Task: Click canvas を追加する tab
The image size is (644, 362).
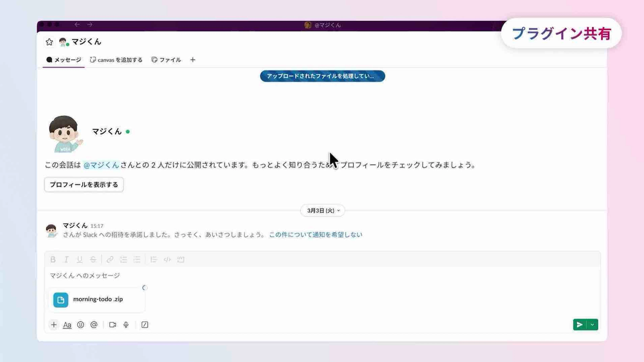Action: pyautogui.click(x=116, y=60)
